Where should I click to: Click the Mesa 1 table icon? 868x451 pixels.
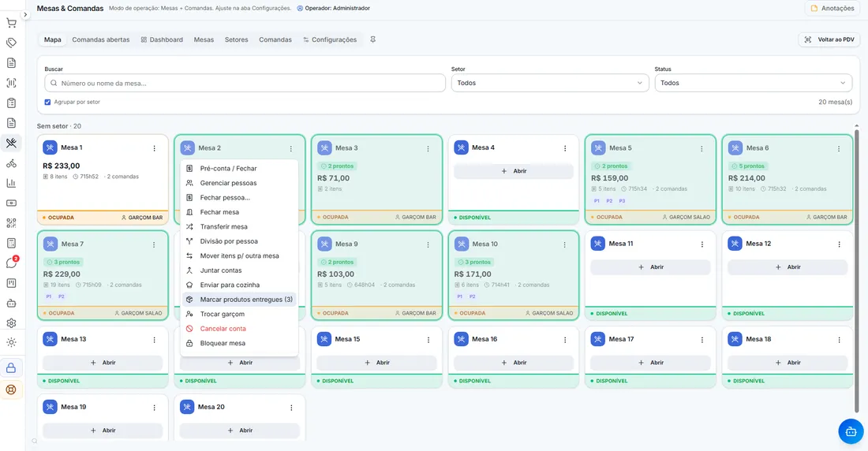click(50, 147)
